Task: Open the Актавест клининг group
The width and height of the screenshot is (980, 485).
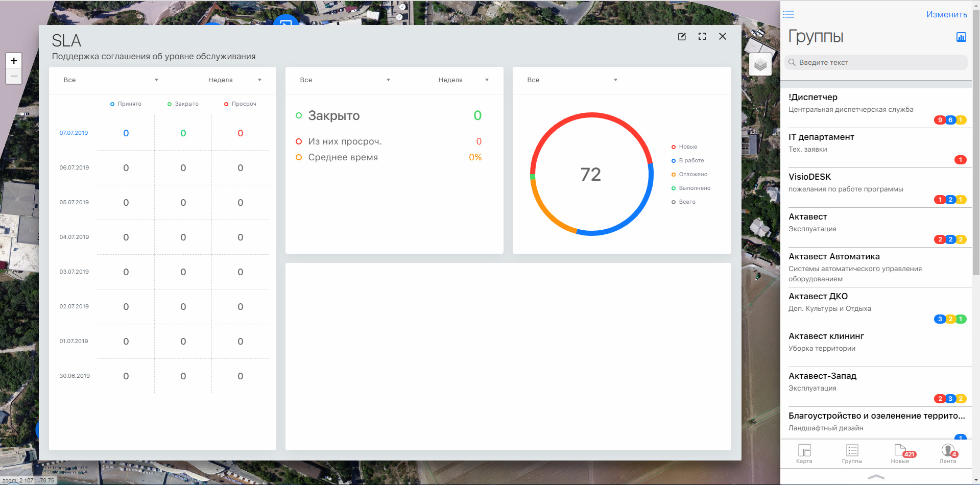Action: (876, 347)
